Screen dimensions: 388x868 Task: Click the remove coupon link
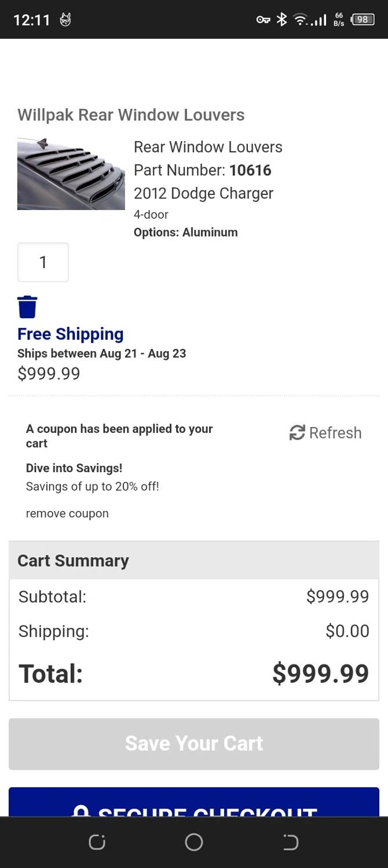(x=67, y=513)
